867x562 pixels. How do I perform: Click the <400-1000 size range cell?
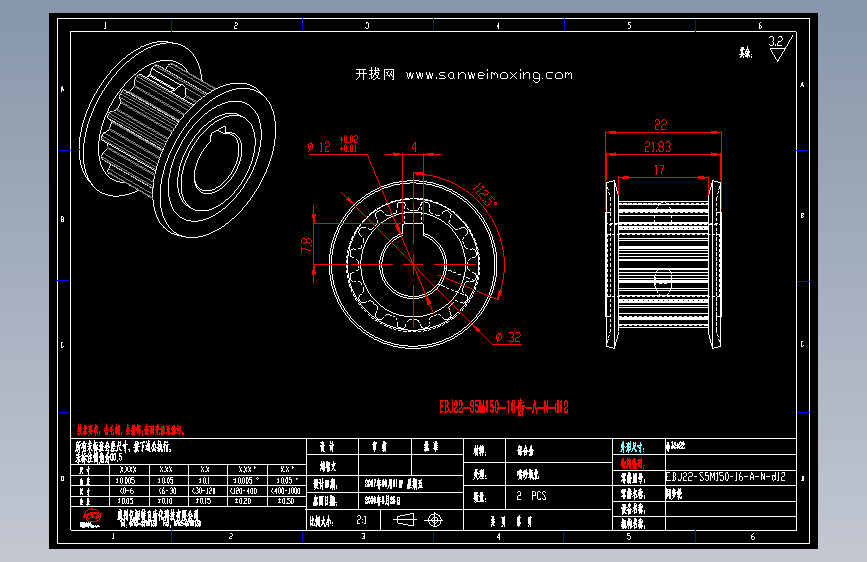[286, 491]
